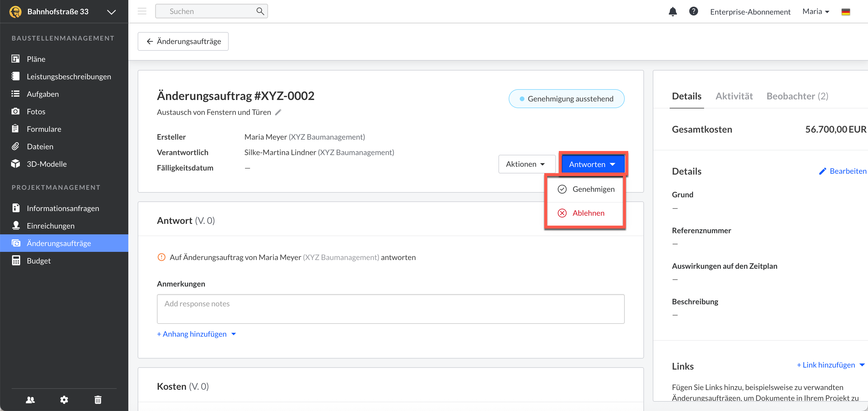Viewport: 868px width, 411px height.
Task: Click the Anmerkungen response notes field
Action: [390, 309]
